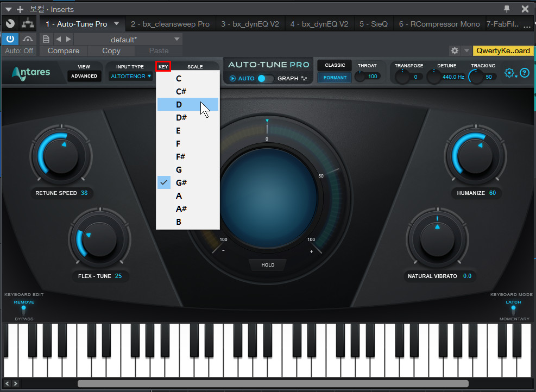Click the routing diagram icon
The image size is (536, 392).
click(x=28, y=23)
